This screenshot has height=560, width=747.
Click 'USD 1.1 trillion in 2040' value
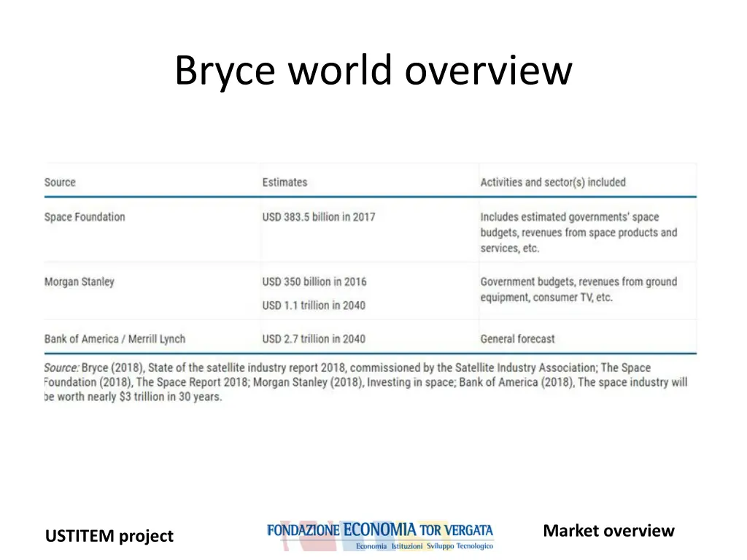tap(314, 306)
